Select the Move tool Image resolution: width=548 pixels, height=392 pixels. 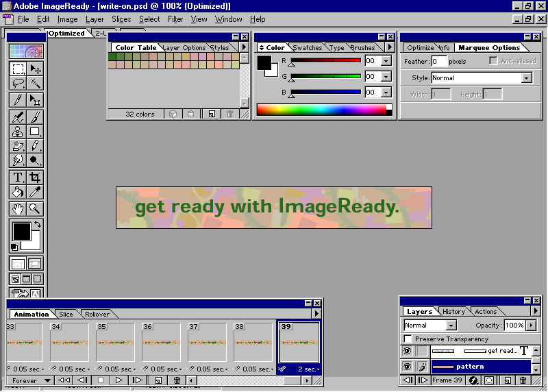click(35, 69)
